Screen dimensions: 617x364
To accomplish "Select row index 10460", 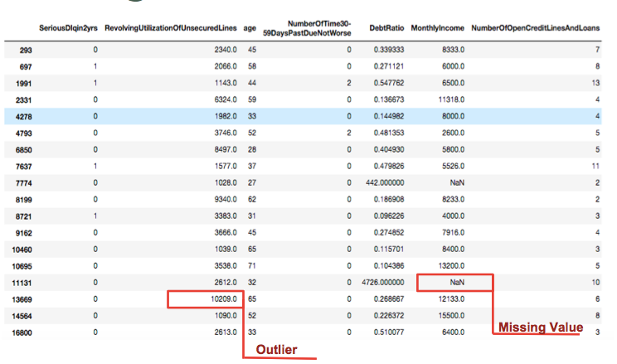I will [x=22, y=250].
